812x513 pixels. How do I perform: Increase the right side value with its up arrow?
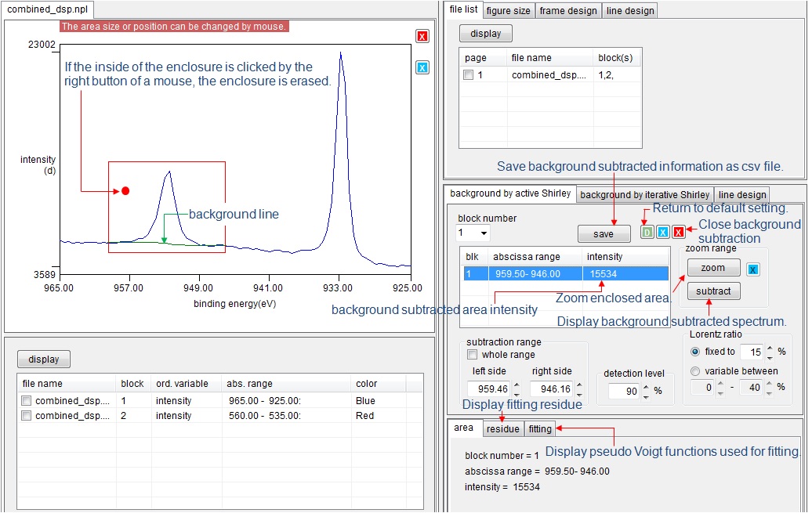pyautogui.click(x=579, y=385)
